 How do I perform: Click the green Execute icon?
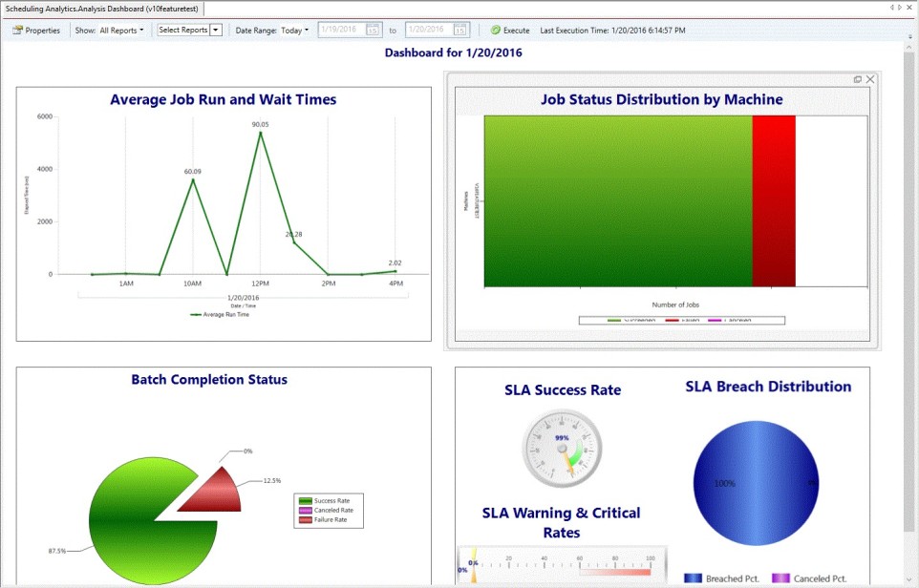[x=495, y=30]
